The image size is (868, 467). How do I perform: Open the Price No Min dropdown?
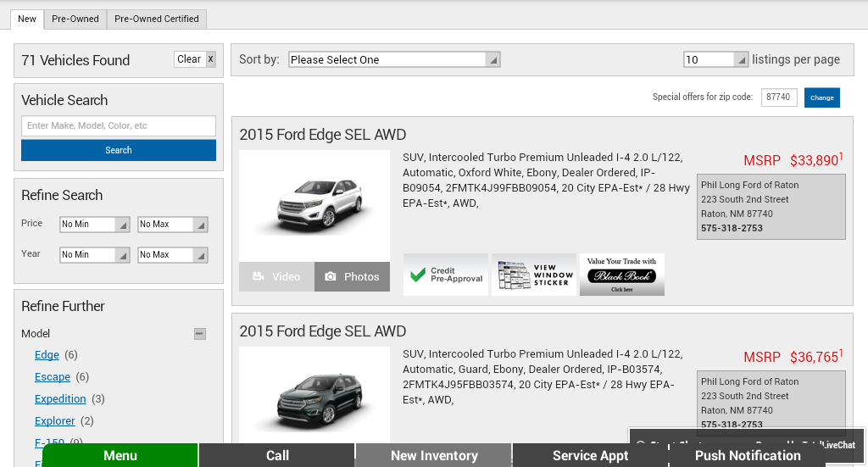click(x=95, y=224)
